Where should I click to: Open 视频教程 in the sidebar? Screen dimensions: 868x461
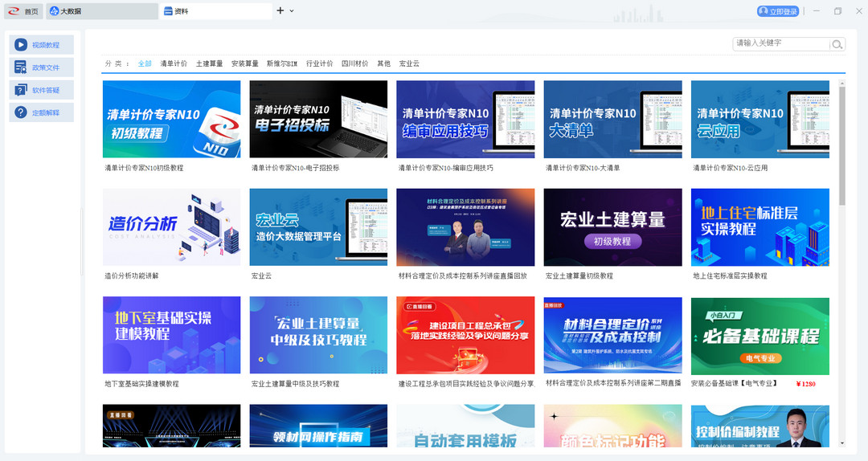coord(42,45)
